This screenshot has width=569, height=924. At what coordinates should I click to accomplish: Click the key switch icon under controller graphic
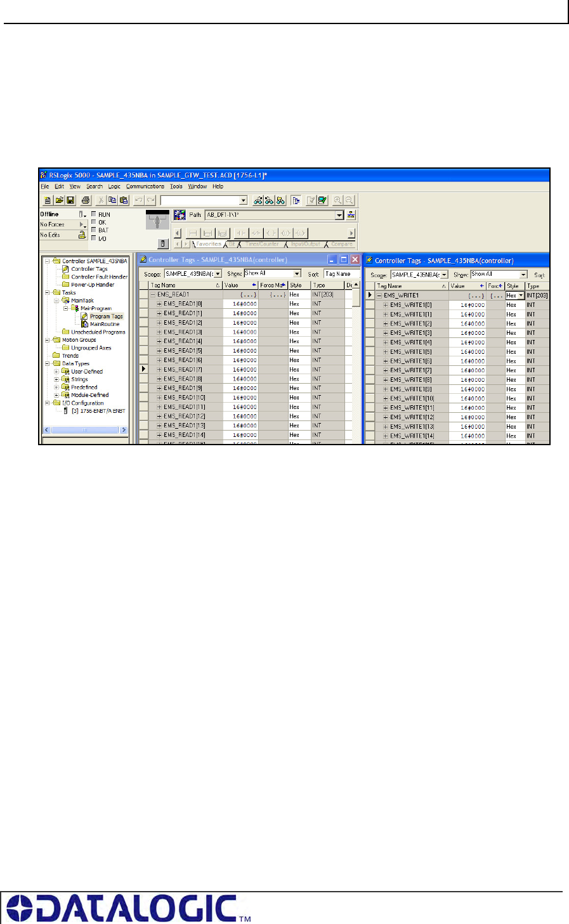point(162,244)
